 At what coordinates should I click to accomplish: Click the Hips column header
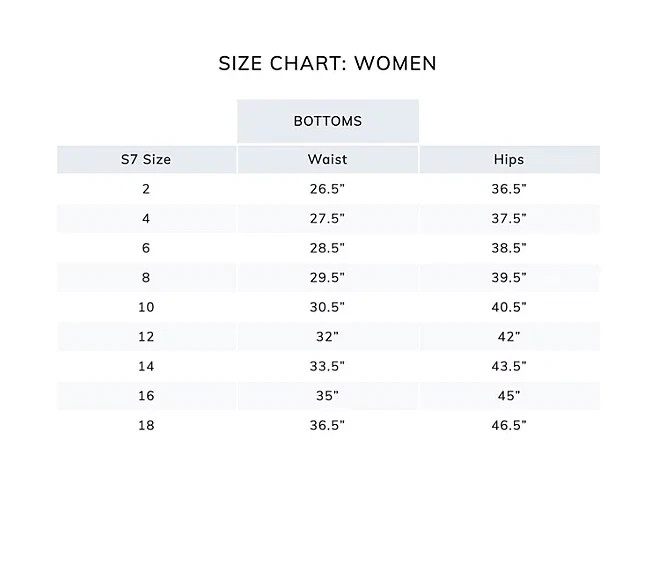(509, 159)
